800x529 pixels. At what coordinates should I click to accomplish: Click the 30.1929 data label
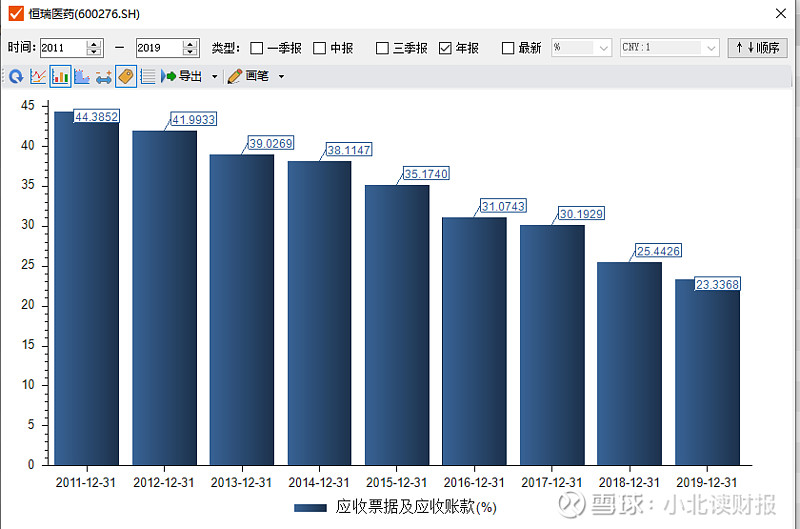(x=581, y=213)
